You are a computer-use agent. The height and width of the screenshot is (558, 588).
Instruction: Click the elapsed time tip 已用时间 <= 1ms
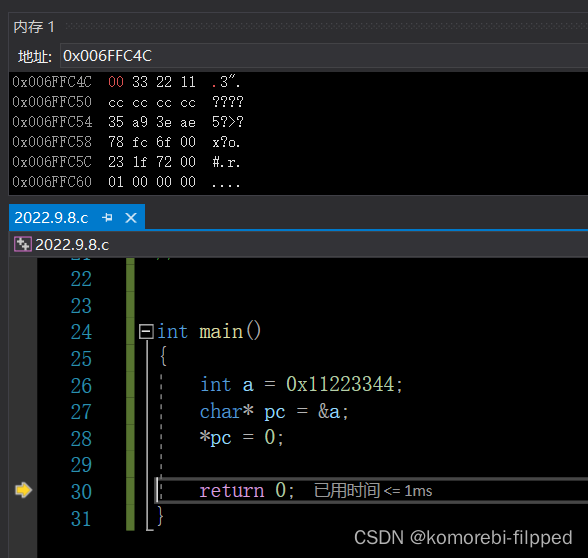pyautogui.click(x=373, y=490)
